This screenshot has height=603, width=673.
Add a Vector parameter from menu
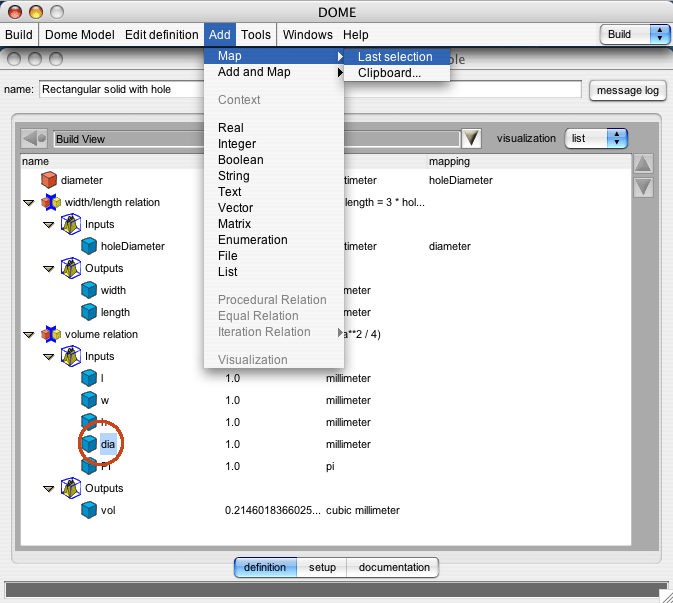[x=274, y=208]
